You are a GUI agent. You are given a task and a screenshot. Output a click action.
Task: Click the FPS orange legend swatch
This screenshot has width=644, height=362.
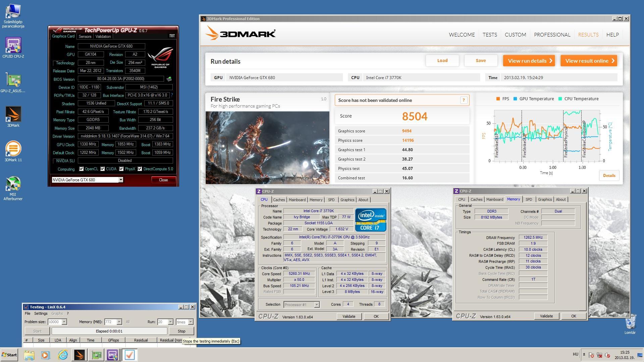tap(498, 99)
